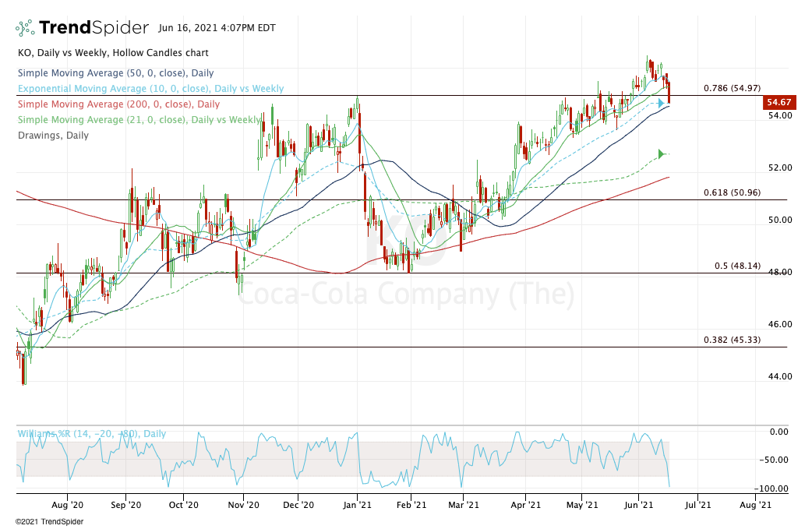The image size is (812, 529).
Task: Select the Simple Moving Average 21 legend entry
Action: pos(139,120)
